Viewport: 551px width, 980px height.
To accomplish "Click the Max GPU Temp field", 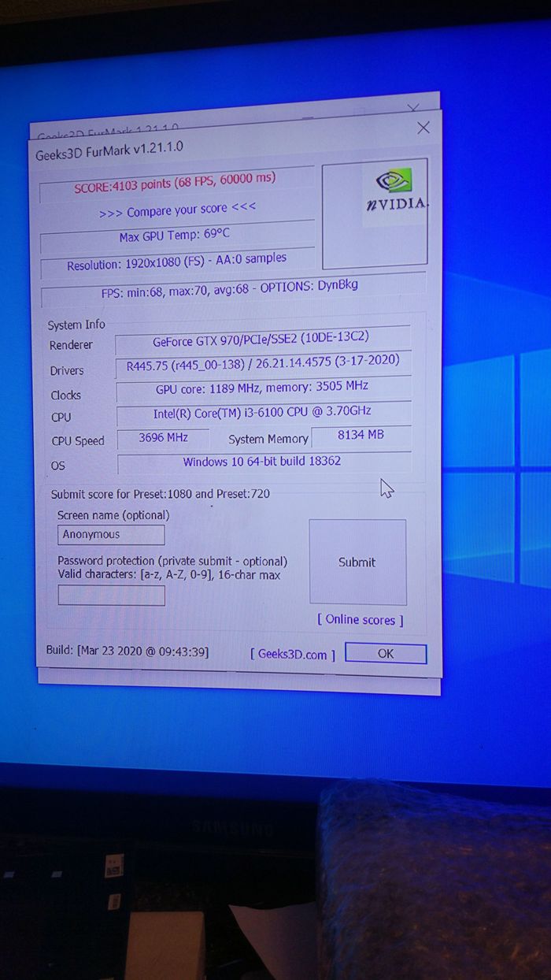I will pyautogui.click(x=176, y=236).
